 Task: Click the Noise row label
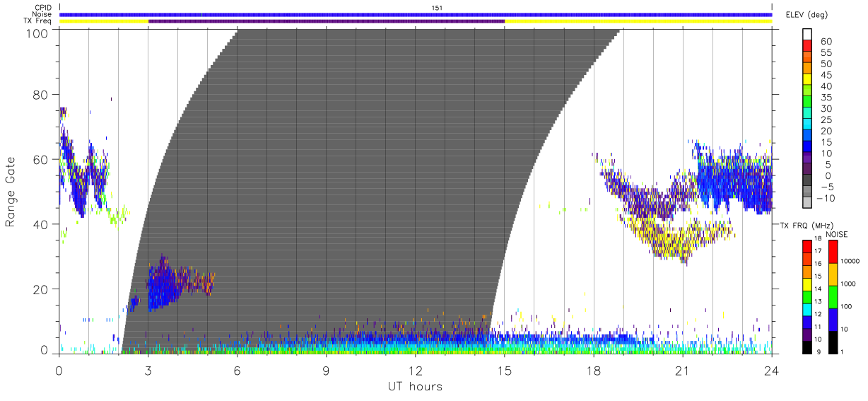pyautogui.click(x=42, y=14)
